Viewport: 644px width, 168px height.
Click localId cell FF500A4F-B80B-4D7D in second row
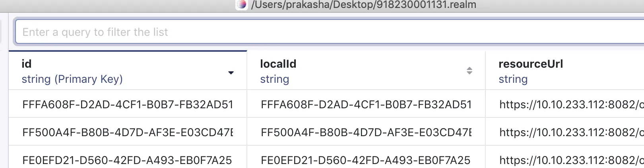[366, 132]
